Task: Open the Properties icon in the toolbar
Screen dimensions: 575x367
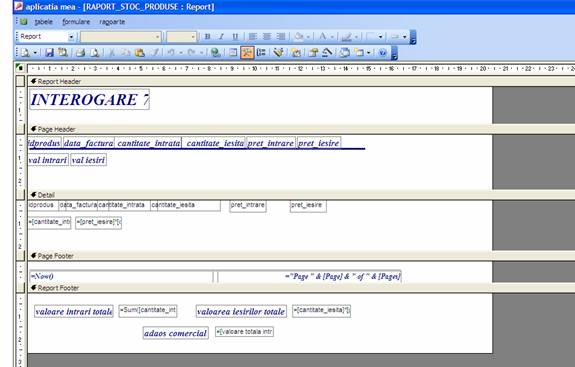Action: tap(313, 53)
